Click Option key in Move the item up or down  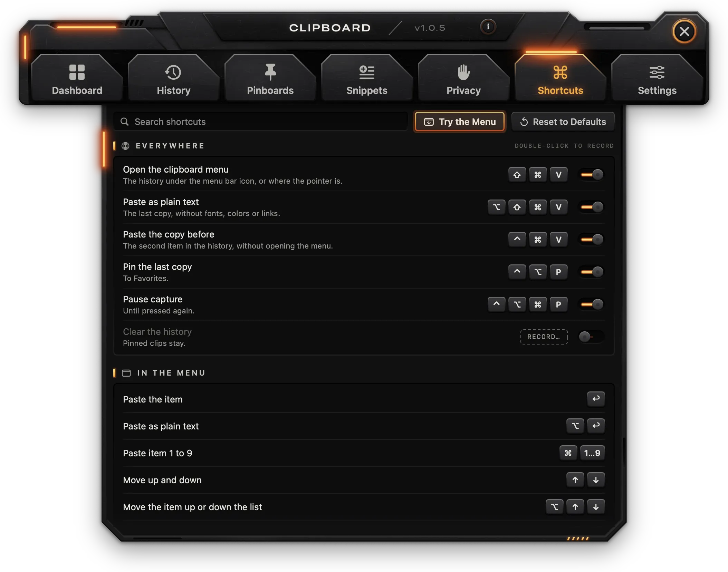click(554, 507)
